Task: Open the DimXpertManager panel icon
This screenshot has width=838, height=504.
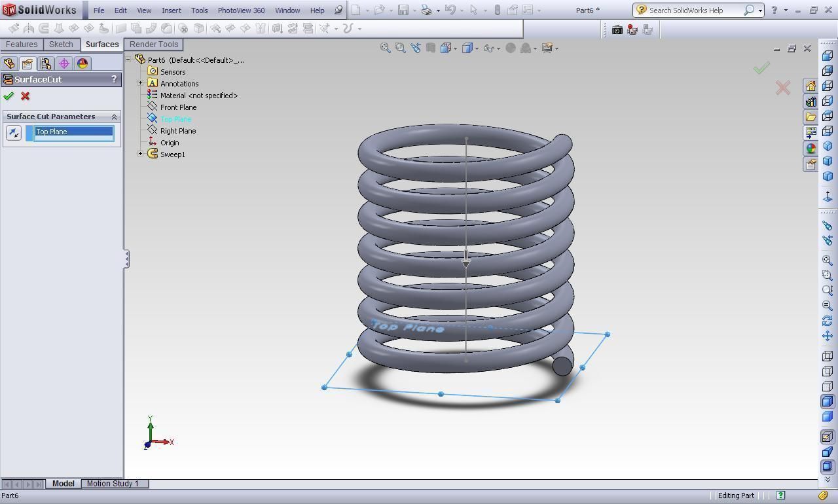Action: point(64,63)
